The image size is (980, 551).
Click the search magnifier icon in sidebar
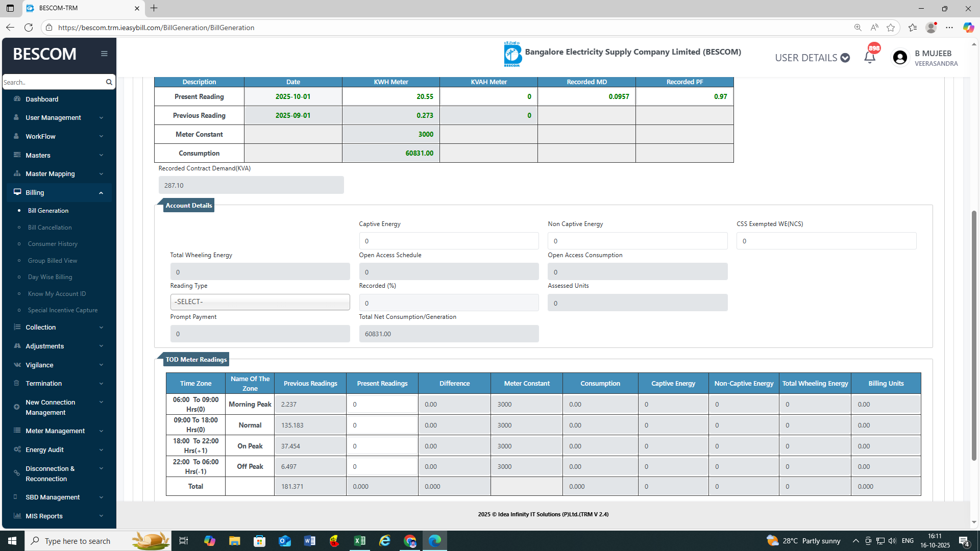click(109, 82)
